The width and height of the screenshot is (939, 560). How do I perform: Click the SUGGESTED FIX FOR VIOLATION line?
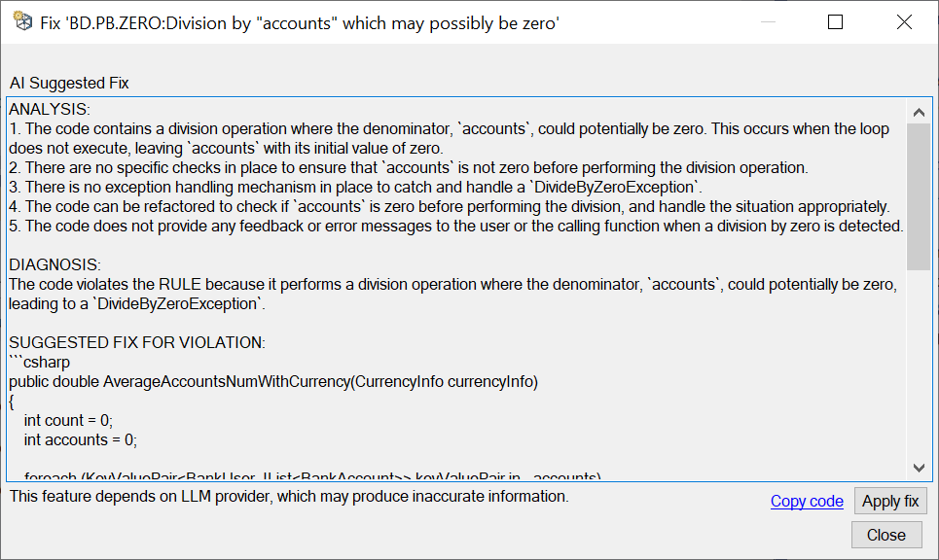click(137, 343)
